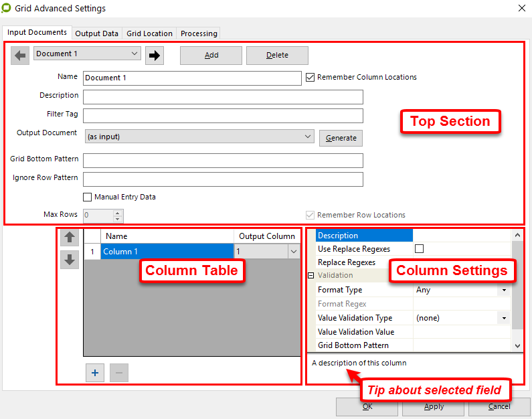Collapse the Validation section
The image size is (532, 419).
[x=311, y=276]
